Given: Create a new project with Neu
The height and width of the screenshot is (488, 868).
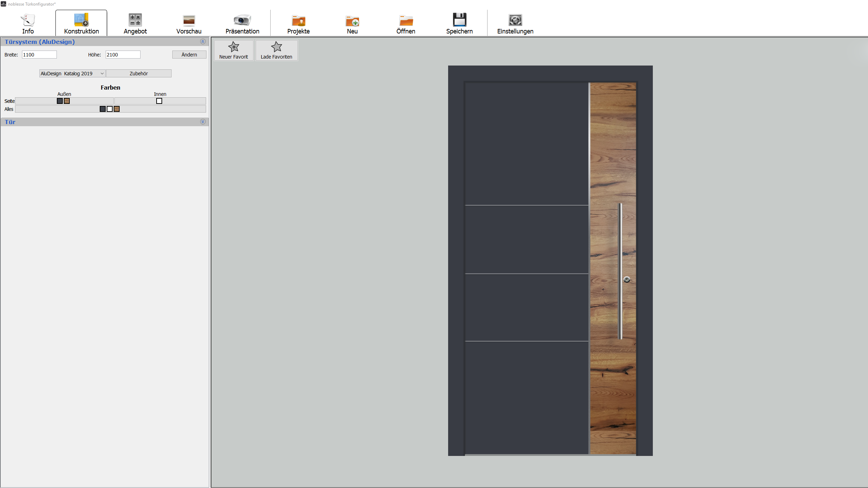Looking at the screenshot, I should point(352,20).
